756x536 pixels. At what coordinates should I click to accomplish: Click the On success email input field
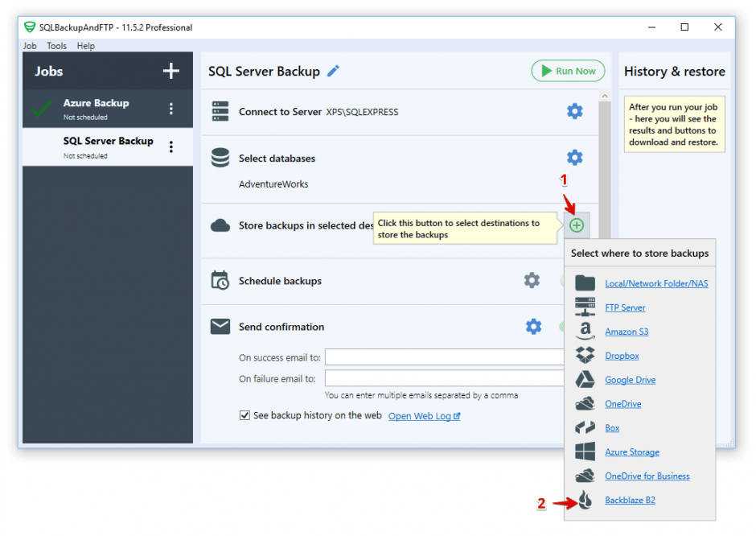coord(443,357)
